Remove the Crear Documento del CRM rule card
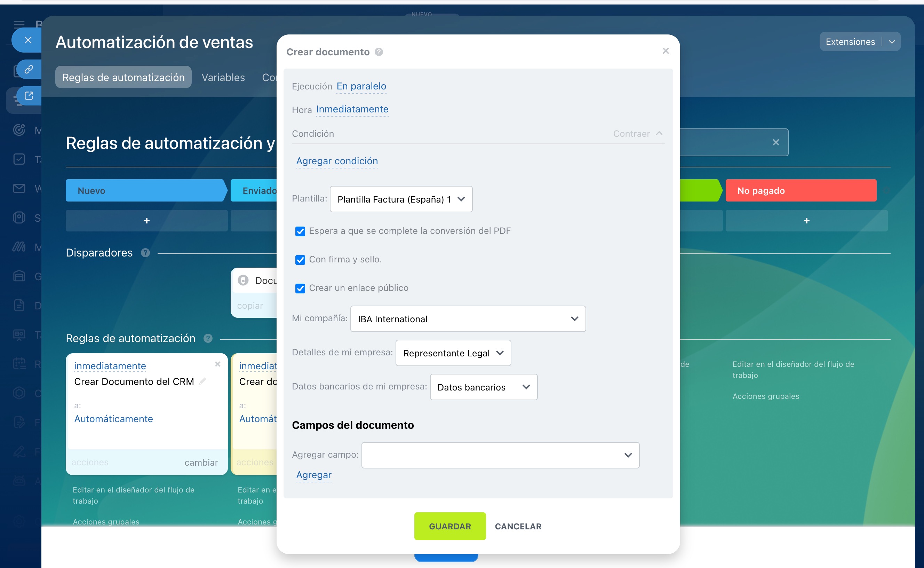The height and width of the screenshot is (568, 924). coord(217,364)
